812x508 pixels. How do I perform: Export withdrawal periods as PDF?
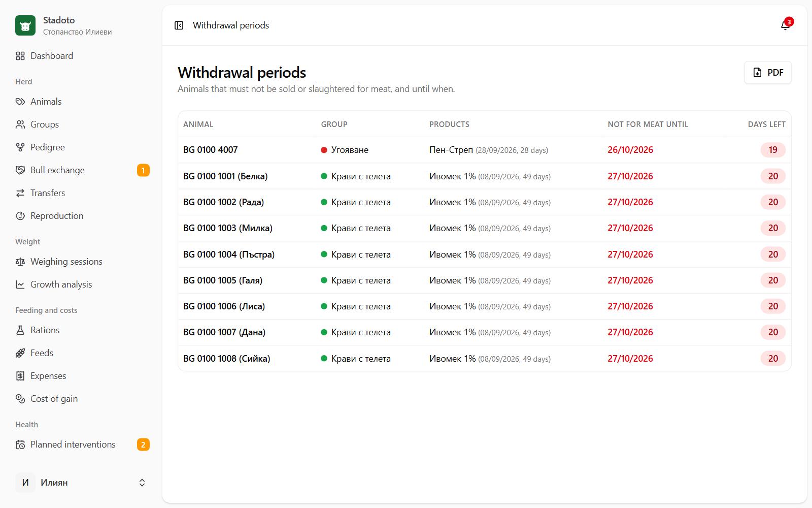[768, 73]
